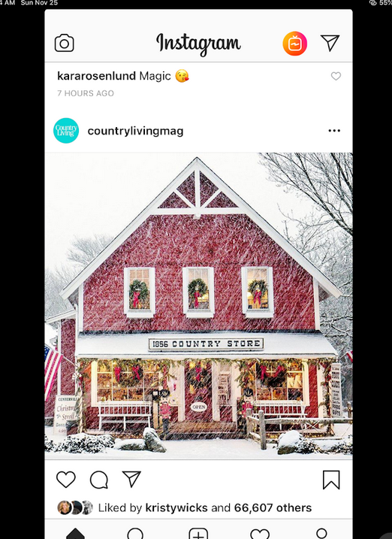This screenshot has width=392, height=539.
Task: Open the Activity heart tab in bottom bar
Action: pos(260,534)
